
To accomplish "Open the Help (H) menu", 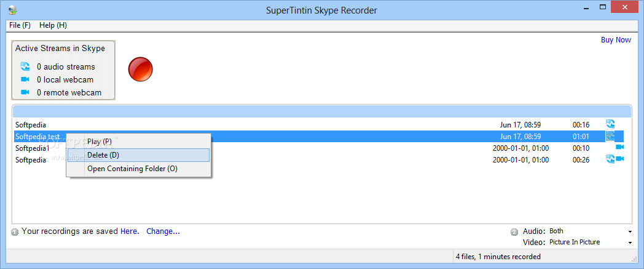I will [53, 25].
